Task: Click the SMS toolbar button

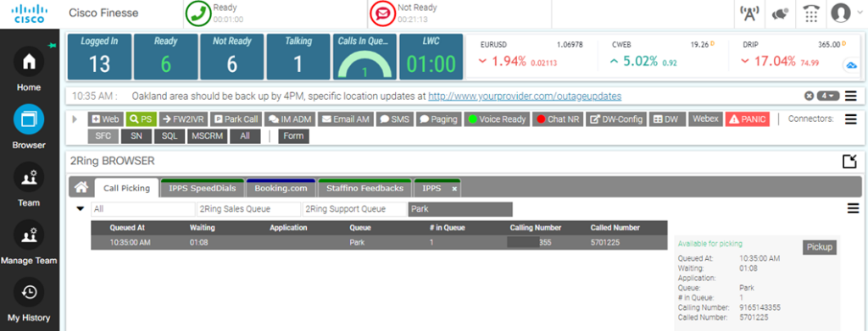Action: click(x=394, y=119)
